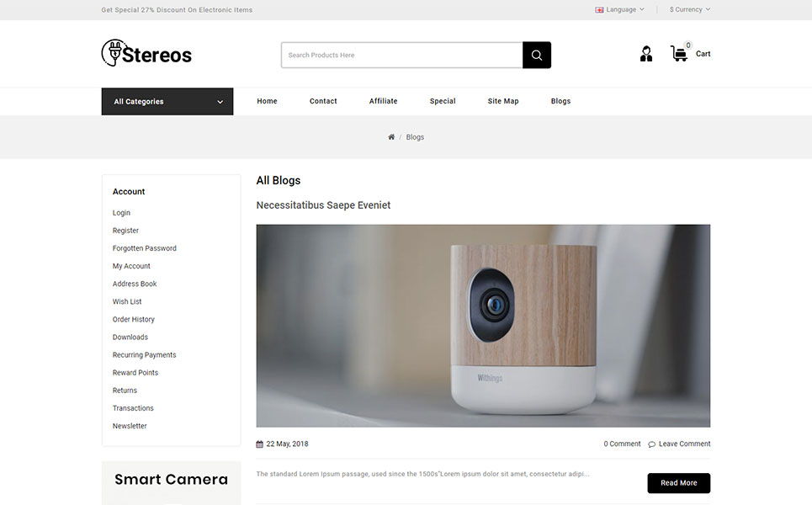Open the Affiliate menu item
The height and width of the screenshot is (505, 812).
tap(383, 101)
